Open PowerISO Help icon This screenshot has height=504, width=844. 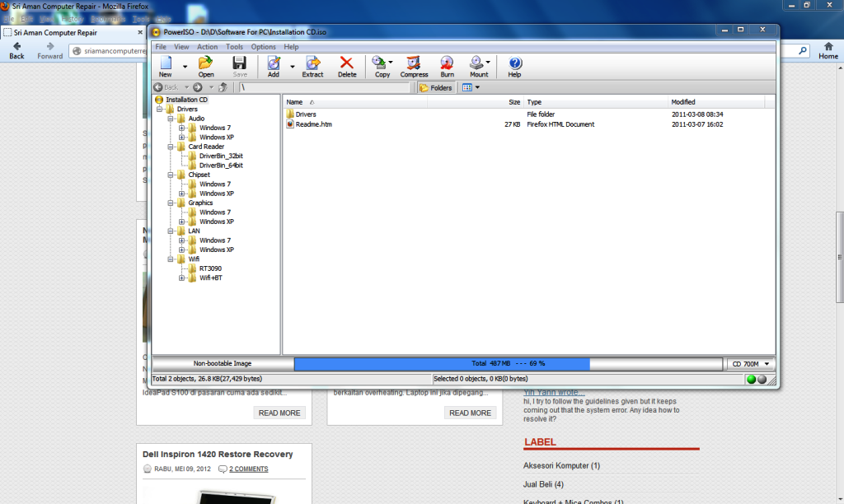tap(514, 63)
